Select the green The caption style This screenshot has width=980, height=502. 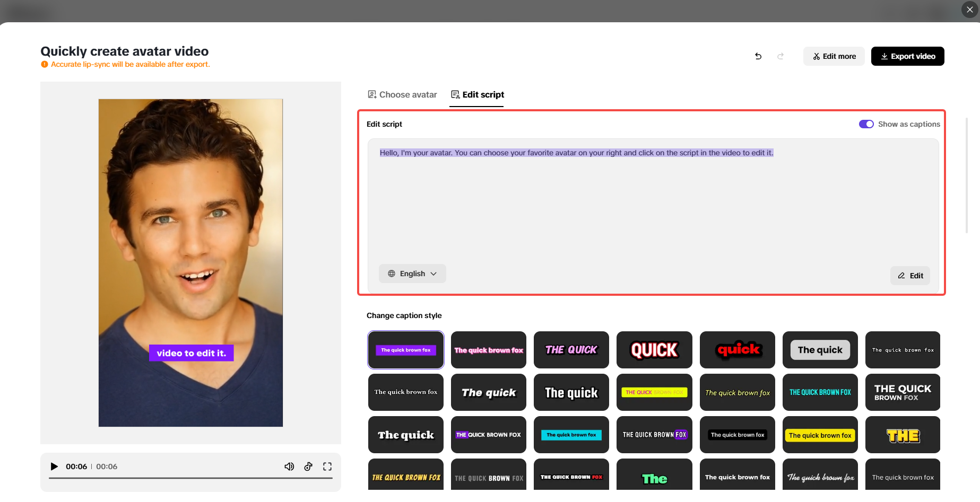click(x=654, y=474)
